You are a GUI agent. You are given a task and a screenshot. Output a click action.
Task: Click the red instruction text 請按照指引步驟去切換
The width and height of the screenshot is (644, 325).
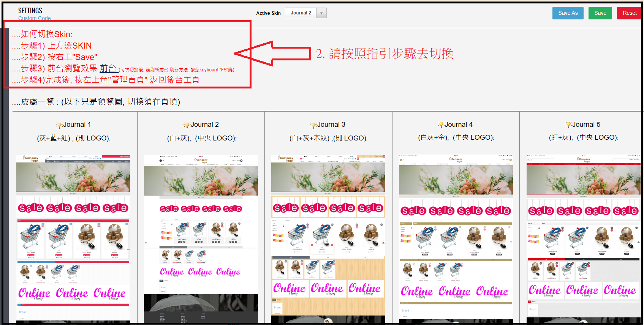[x=385, y=54]
